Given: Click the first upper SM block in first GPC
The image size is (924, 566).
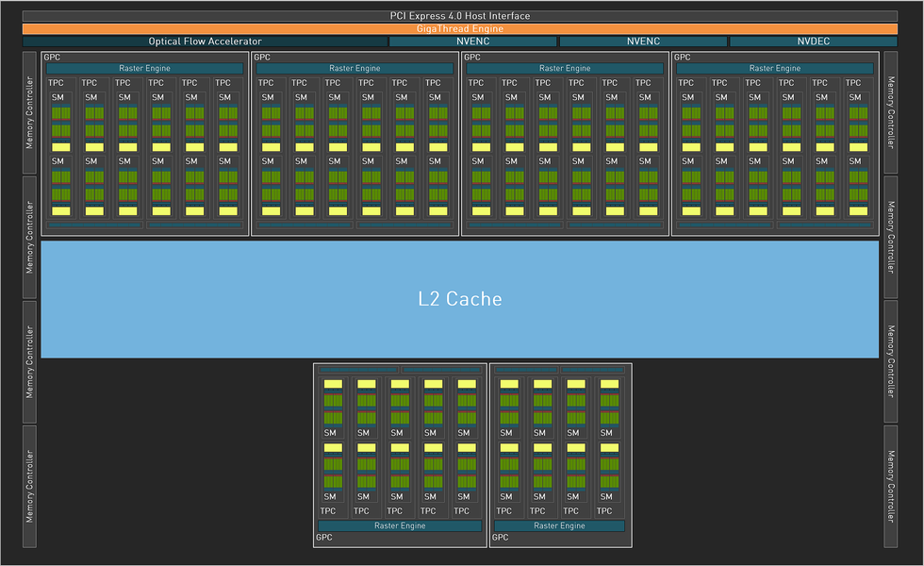Looking at the screenshot, I should (60, 122).
